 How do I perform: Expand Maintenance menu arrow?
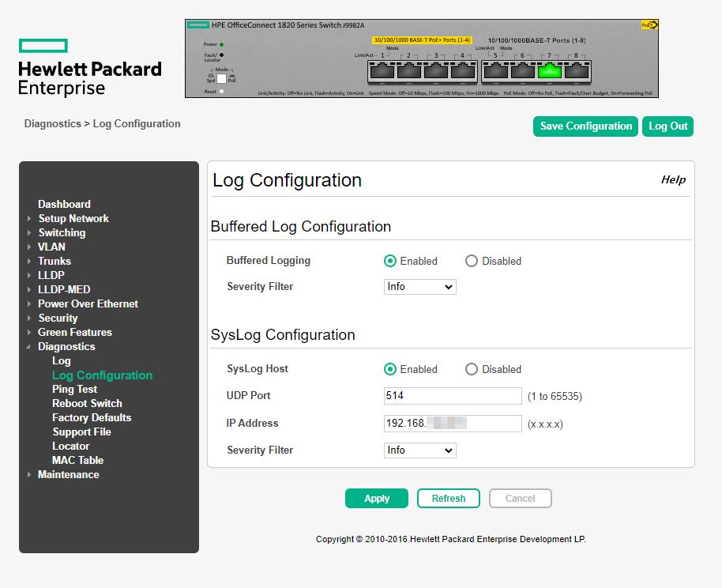pos(29,475)
